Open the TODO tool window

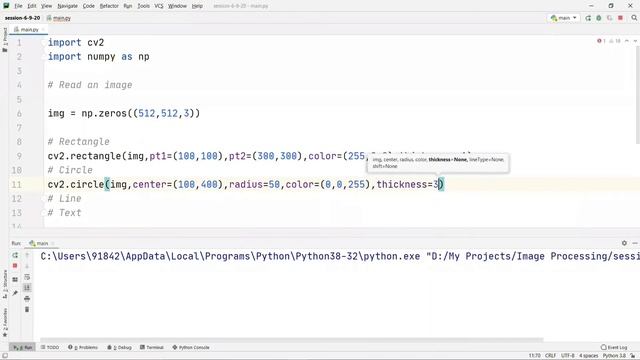coord(50,347)
